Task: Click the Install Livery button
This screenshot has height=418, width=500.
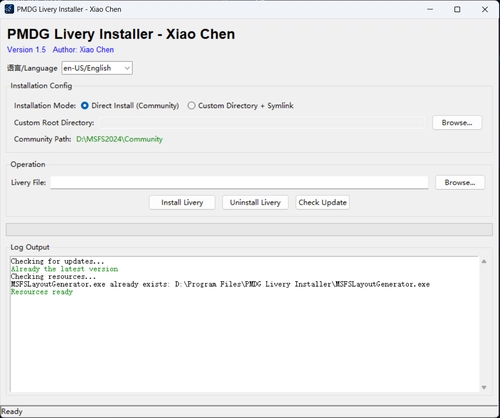Action: pos(182,202)
